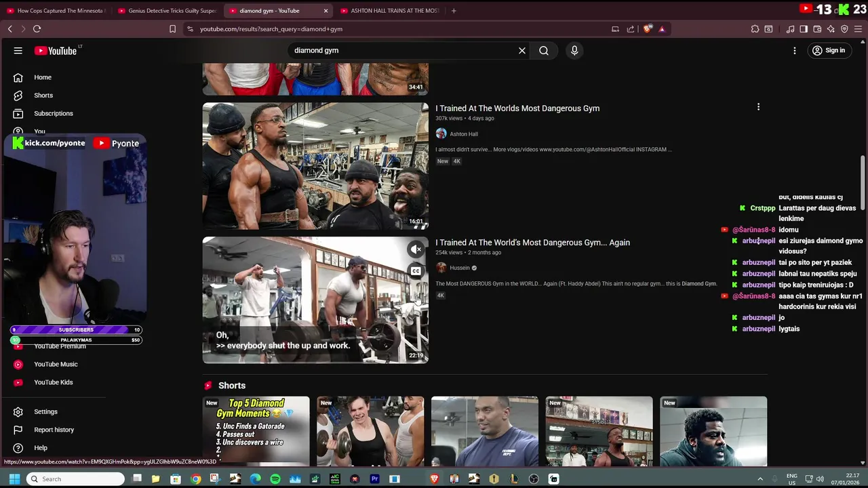
Task: Start the search with the magnifier button
Action: [x=544, y=51]
